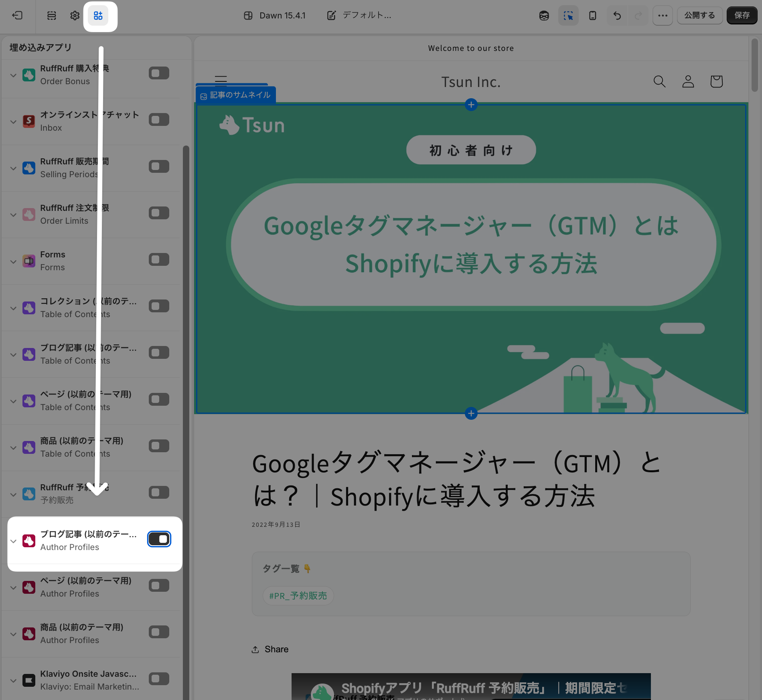Click the 商品 Author Profiles app icon
The height and width of the screenshot is (700, 762).
tap(29, 634)
